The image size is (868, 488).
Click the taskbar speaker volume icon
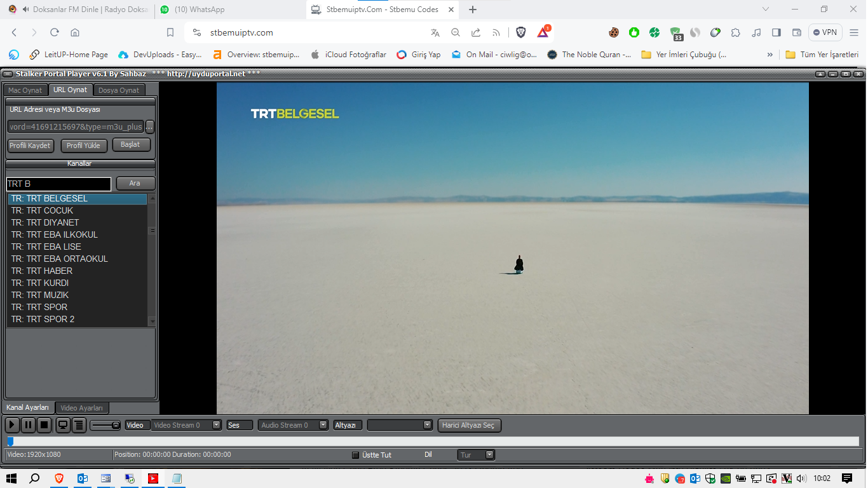point(801,478)
